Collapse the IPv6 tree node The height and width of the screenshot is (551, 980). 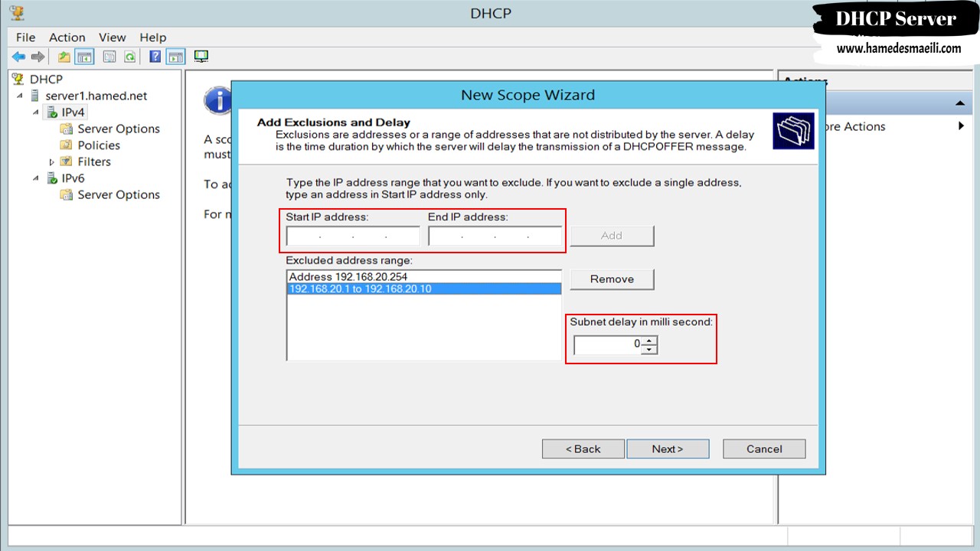(x=36, y=178)
